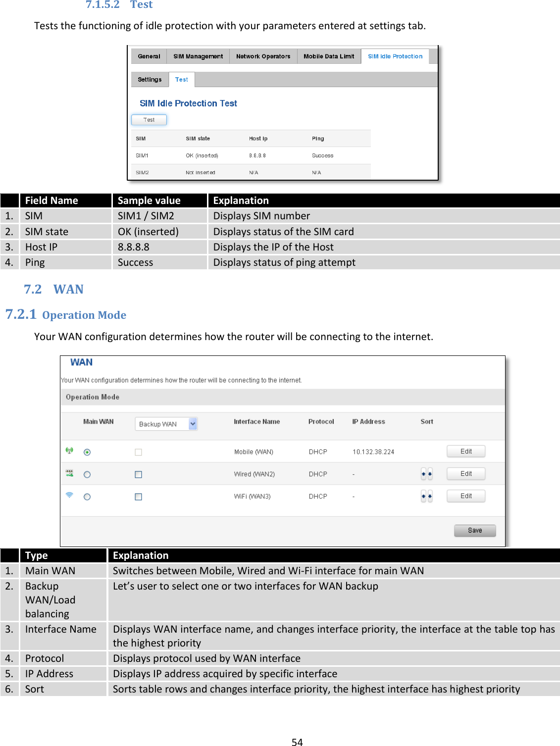Open the Backup WAN dropdown
Image resolution: width=560 pixels, height=746 pixels.
(x=193, y=423)
